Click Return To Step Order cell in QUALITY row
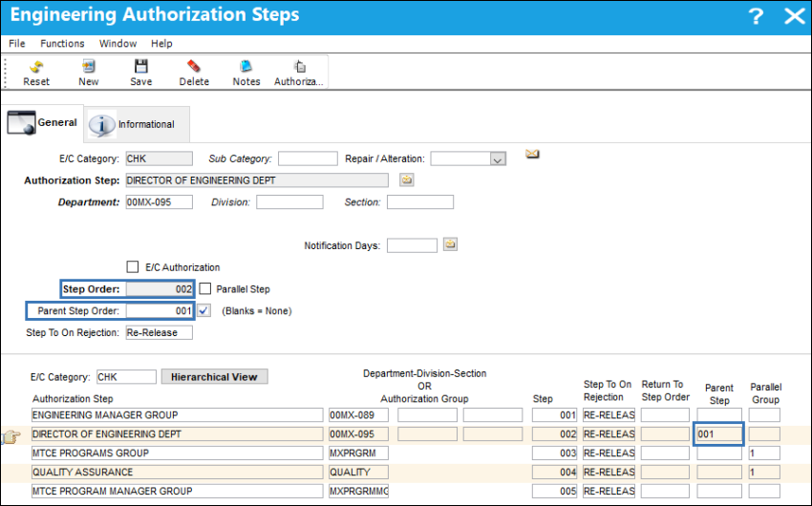 tap(665, 472)
